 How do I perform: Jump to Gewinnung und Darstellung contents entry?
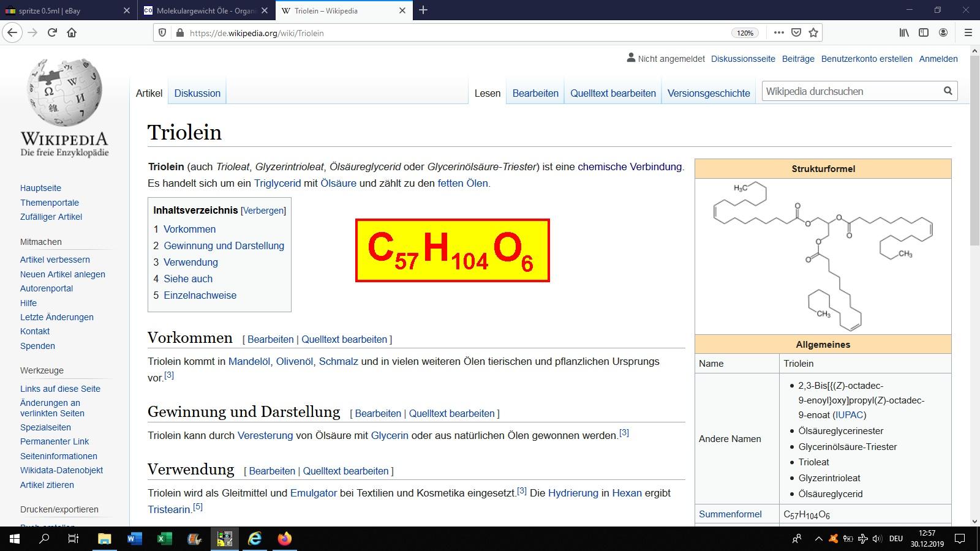(x=224, y=246)
